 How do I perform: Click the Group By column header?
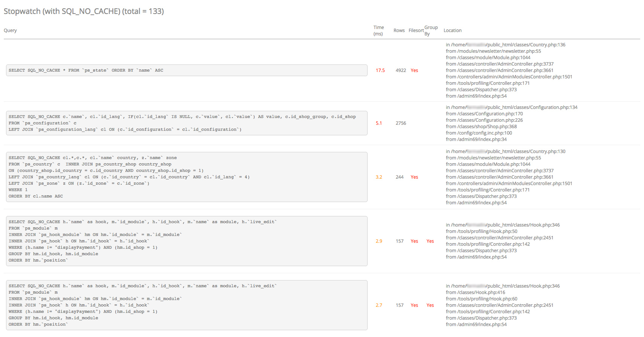431,31
